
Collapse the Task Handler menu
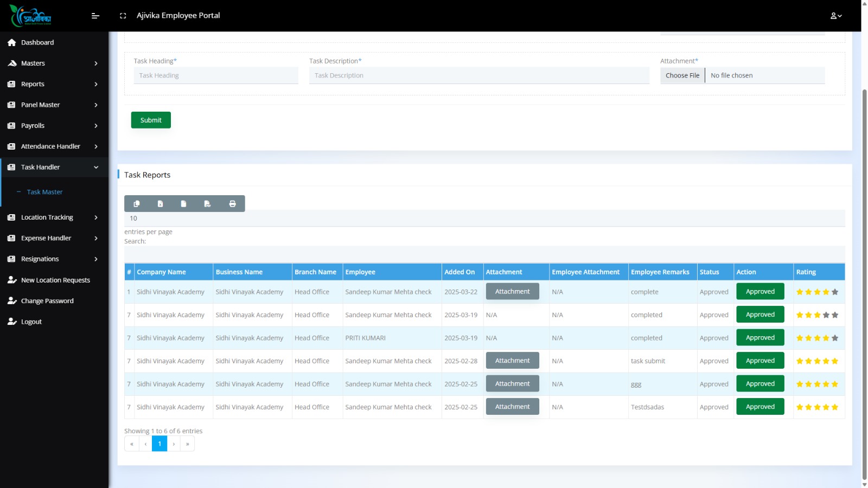point(54,167)
